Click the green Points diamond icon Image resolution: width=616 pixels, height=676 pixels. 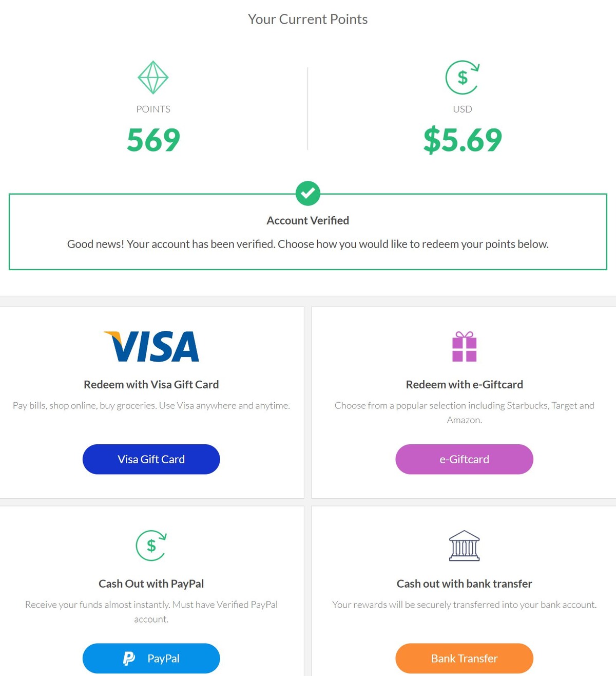[153, 77]
